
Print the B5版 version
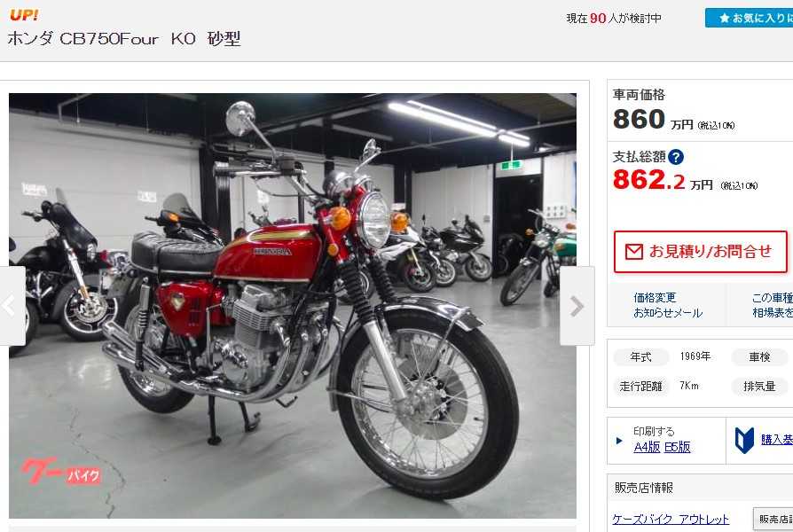[677, 447]
